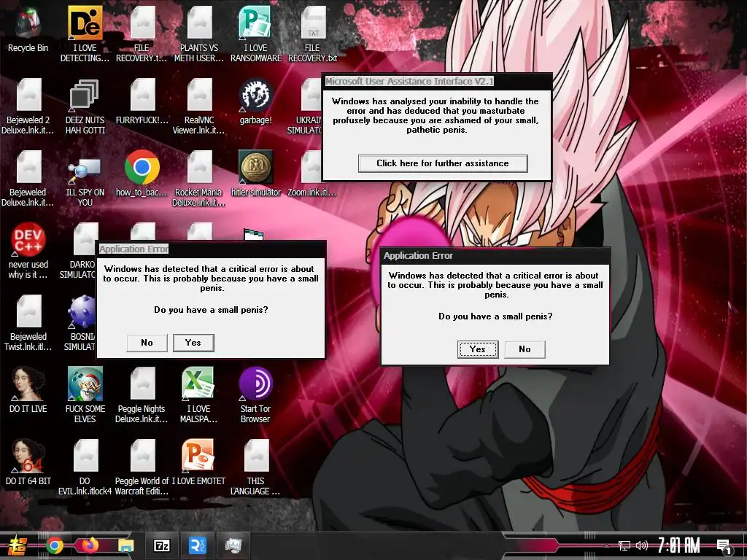Open the volume control tray icon

(x=642, y=545)
